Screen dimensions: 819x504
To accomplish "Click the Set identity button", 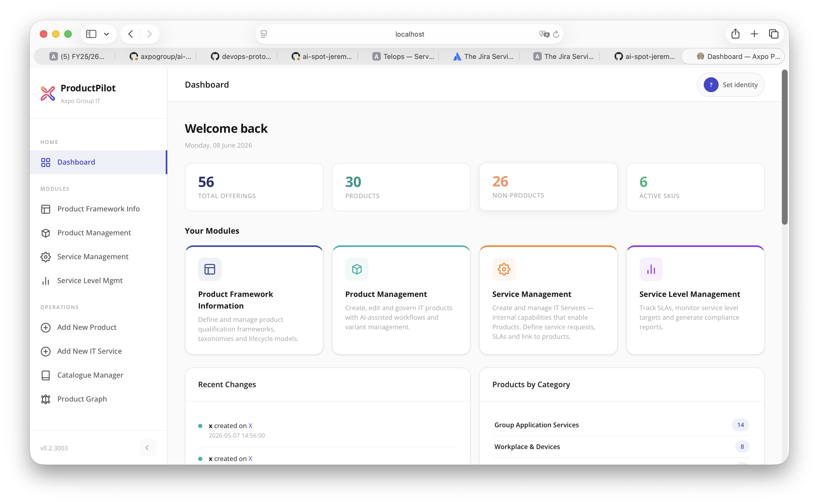I will (730, 85).
